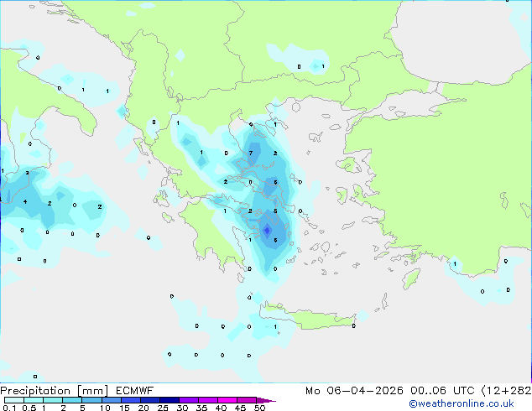Select the 0.5–1 mm legend swatch
The width and height of the screenshot is (532, 411).
point(34,400)
